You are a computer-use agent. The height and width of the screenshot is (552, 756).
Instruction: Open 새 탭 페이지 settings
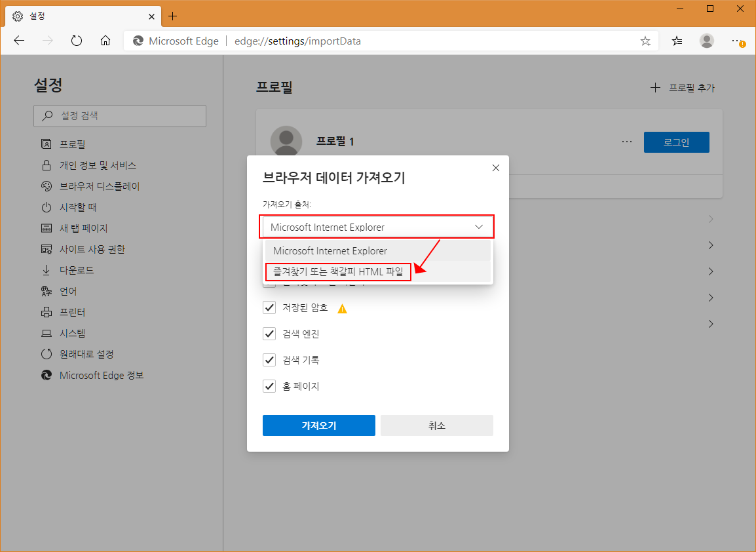click(83, 228)
